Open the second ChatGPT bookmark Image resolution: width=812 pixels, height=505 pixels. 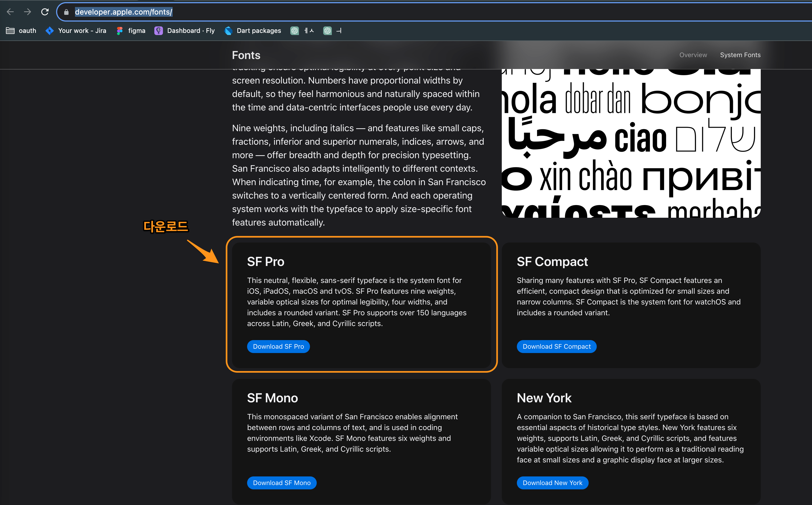332,31
